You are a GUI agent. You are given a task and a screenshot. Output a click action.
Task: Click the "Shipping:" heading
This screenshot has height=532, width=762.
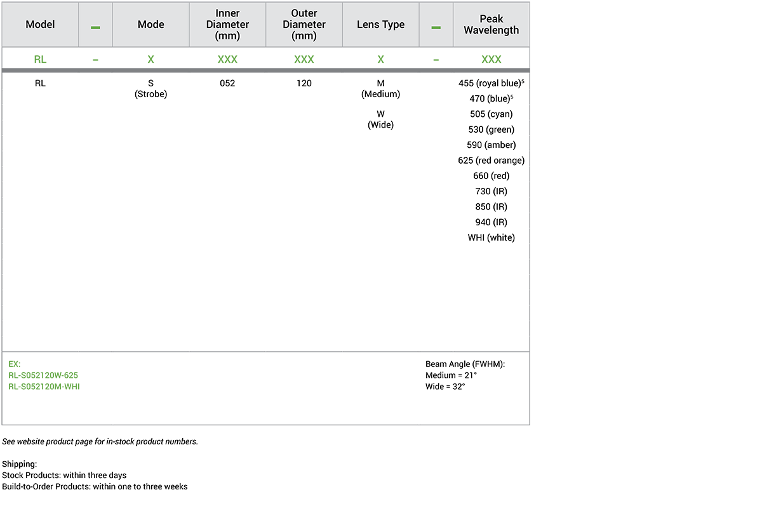pyautogui.click(x=20, y=464)
